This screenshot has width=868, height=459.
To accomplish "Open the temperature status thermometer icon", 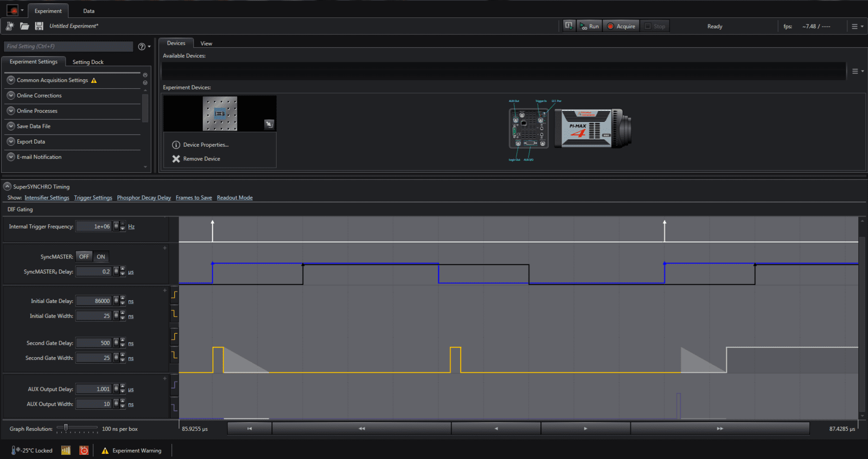I will click(15, 450).
